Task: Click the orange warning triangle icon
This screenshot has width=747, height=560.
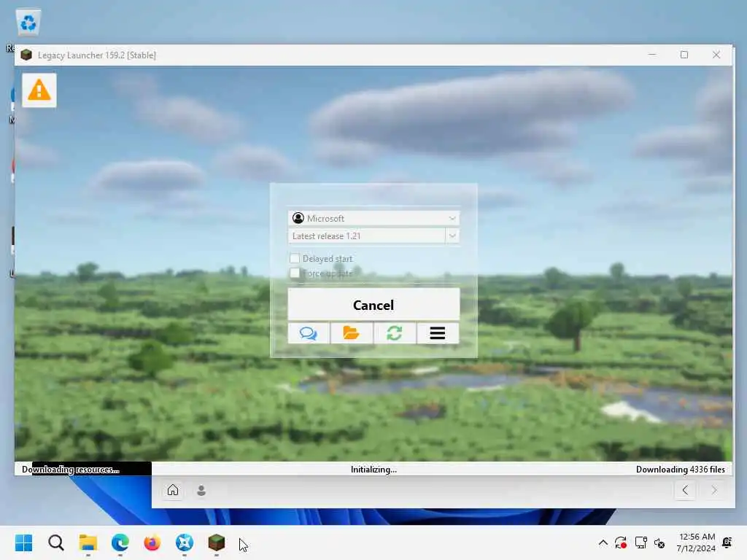Action: 39,90
